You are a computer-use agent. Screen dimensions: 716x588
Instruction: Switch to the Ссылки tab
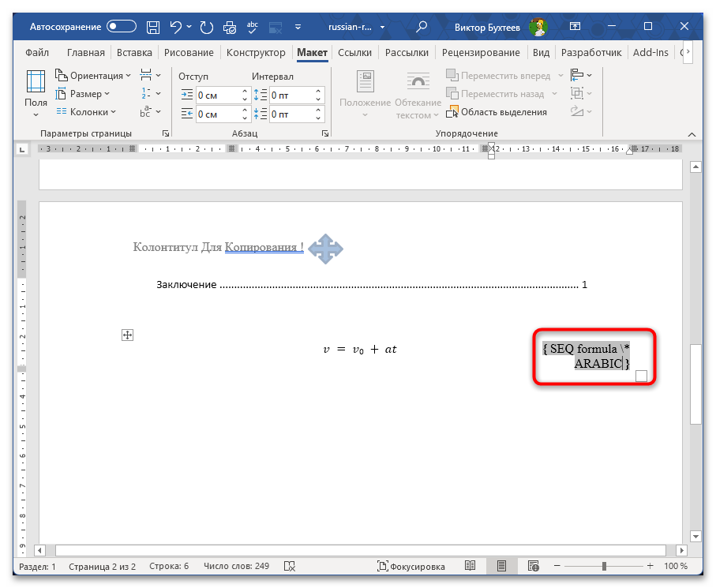[354, 53]
